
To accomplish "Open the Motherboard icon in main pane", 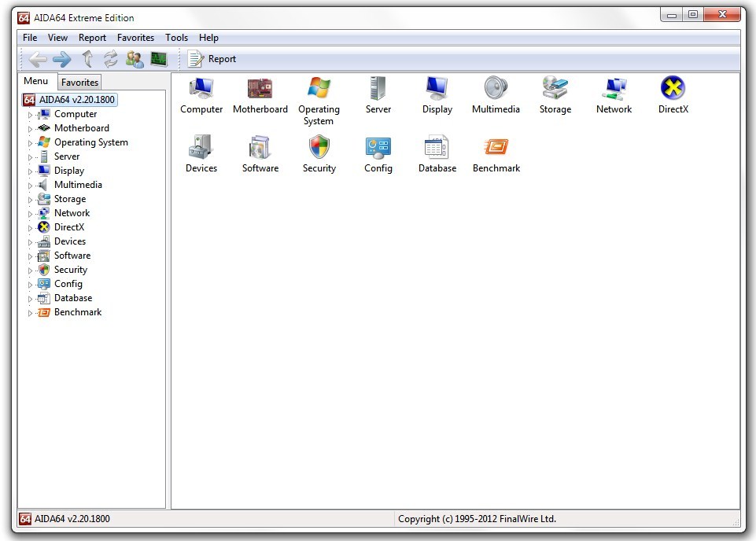I will (x=260, y=88).
